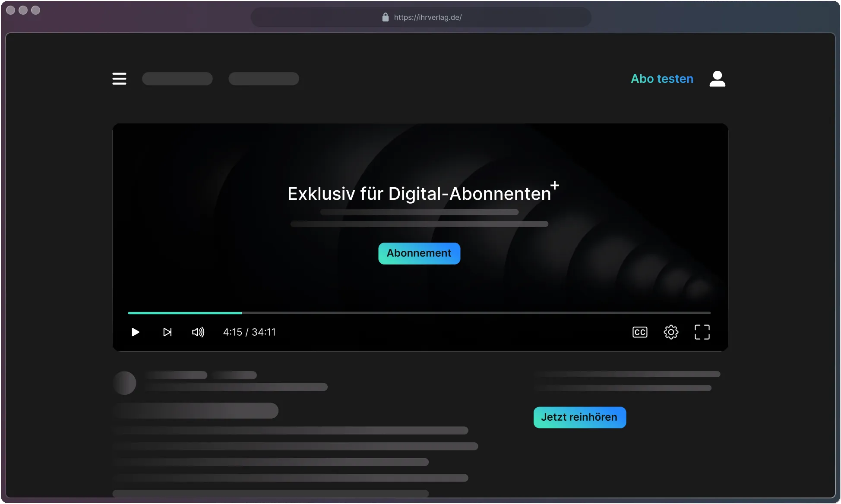841x504 pixels.
Task: Skip to next video
Action: 167,332
